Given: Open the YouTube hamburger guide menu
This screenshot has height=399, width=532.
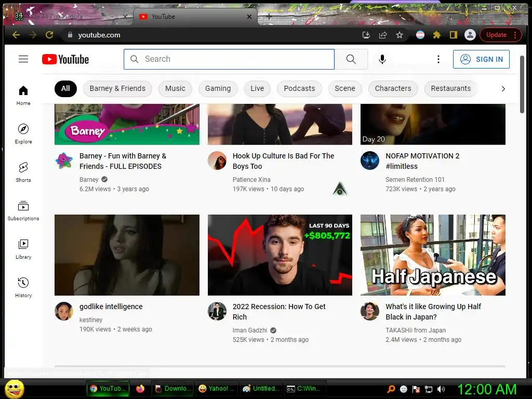Looking at the screenshot, I should pos(23,59).
